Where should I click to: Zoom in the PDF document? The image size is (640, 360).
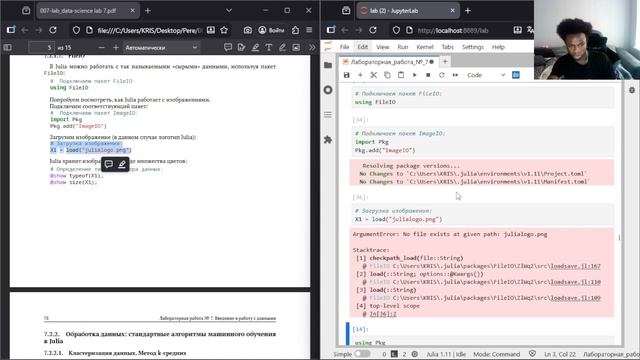point(116,48)
